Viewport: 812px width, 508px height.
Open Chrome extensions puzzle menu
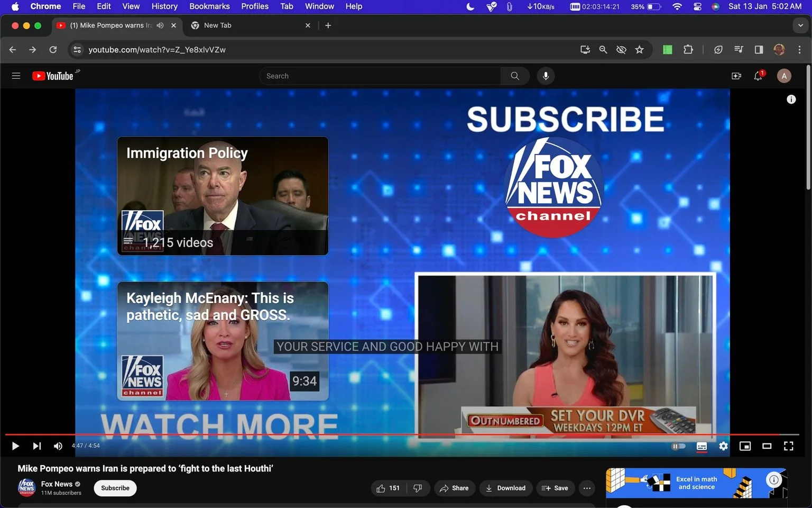point(688,50)
